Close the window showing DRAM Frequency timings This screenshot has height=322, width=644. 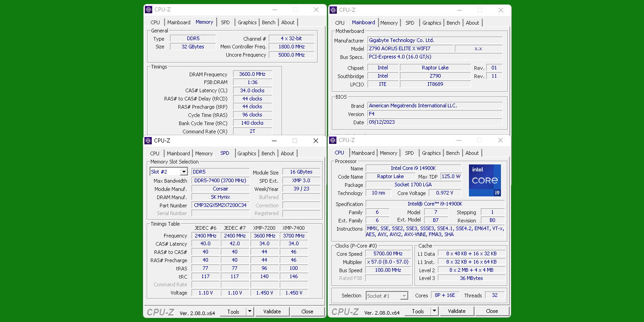[316, 10]
